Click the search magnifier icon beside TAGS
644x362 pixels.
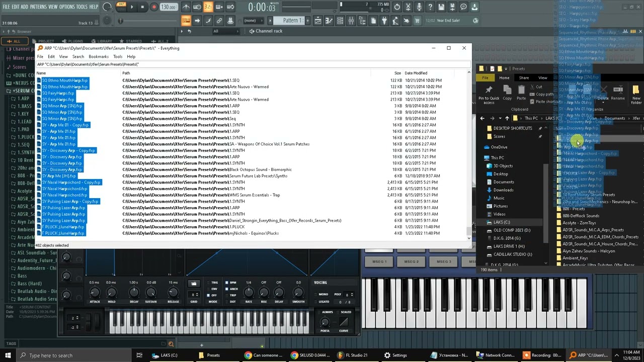coord(171,344)
